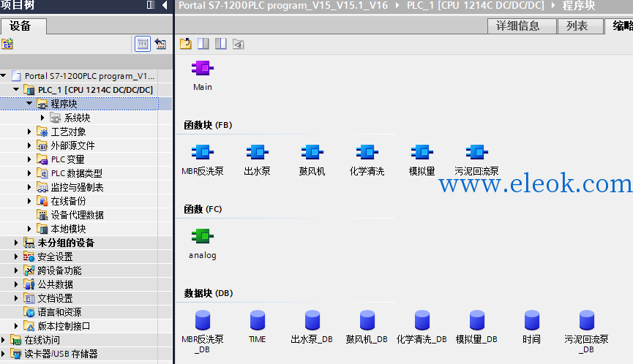Image resolution: width=633 pixels, height=364 pixels.
Task: Click the 函数块 (FB) group header
Action: tap(208, 125)
